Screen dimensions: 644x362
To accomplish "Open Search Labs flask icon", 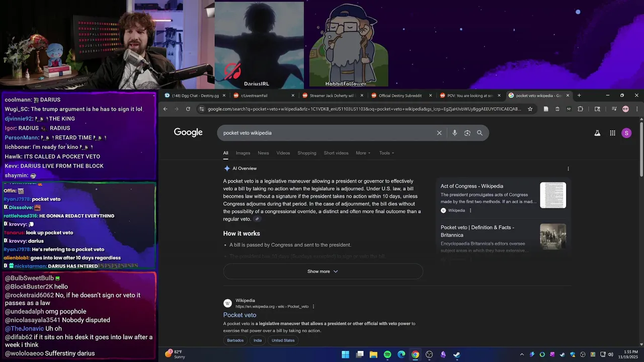I will (597, 133).
